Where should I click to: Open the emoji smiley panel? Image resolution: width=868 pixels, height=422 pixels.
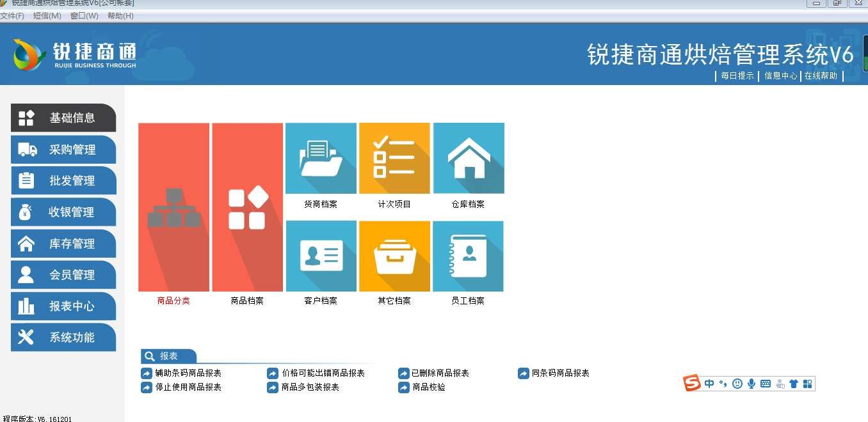point(737,384)
